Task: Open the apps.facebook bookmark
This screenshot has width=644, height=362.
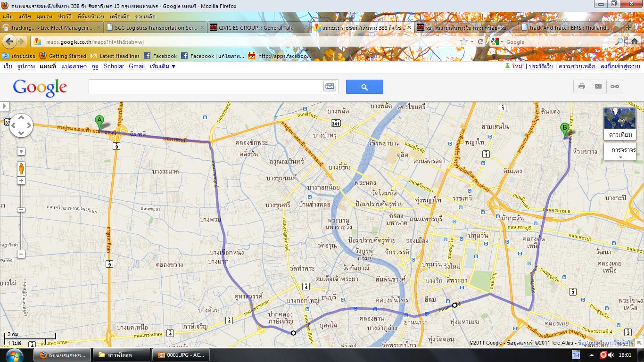Action: [x=280, y=56]
